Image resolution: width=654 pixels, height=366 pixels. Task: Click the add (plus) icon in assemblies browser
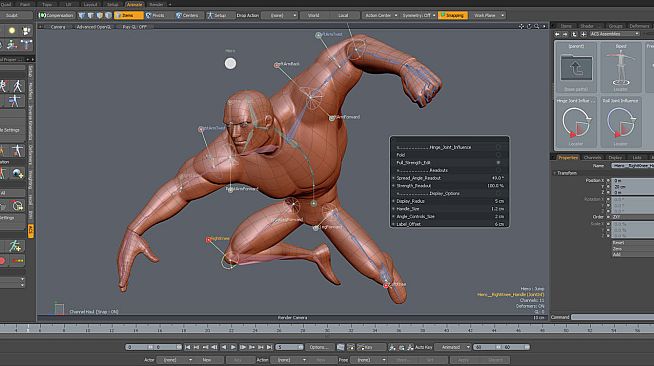pos(583,34)
